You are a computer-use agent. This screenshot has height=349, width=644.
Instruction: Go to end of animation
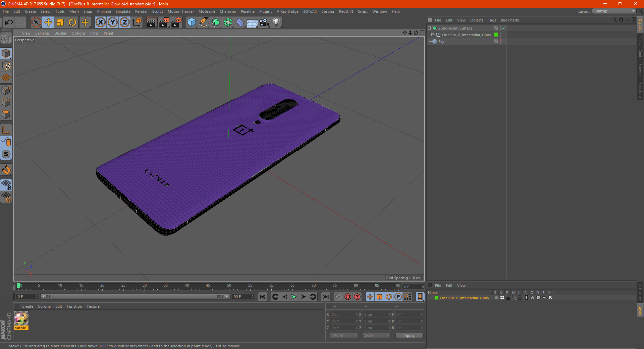(325, 297)
